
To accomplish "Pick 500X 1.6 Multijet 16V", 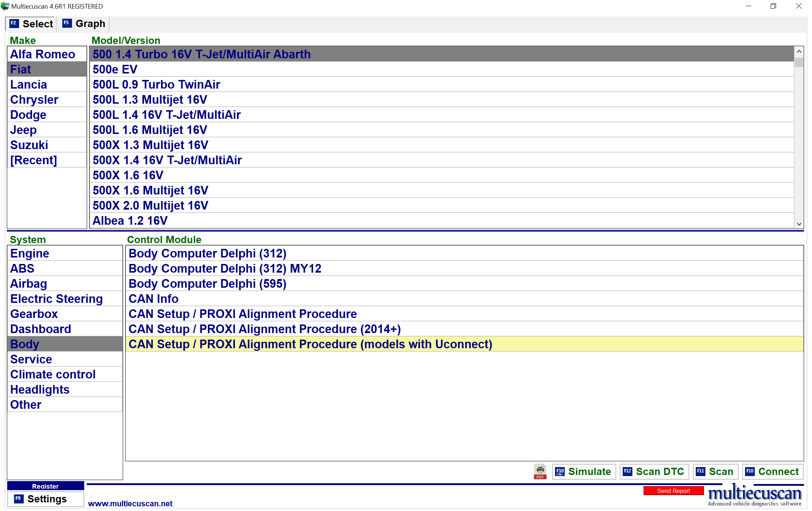I will [x=442, y=190].
